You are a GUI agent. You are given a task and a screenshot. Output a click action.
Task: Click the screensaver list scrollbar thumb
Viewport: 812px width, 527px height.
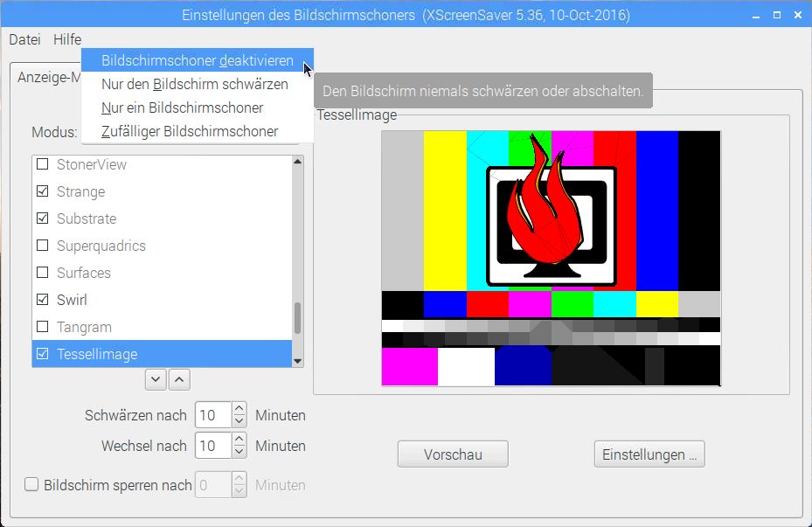(x=297, y=318)
